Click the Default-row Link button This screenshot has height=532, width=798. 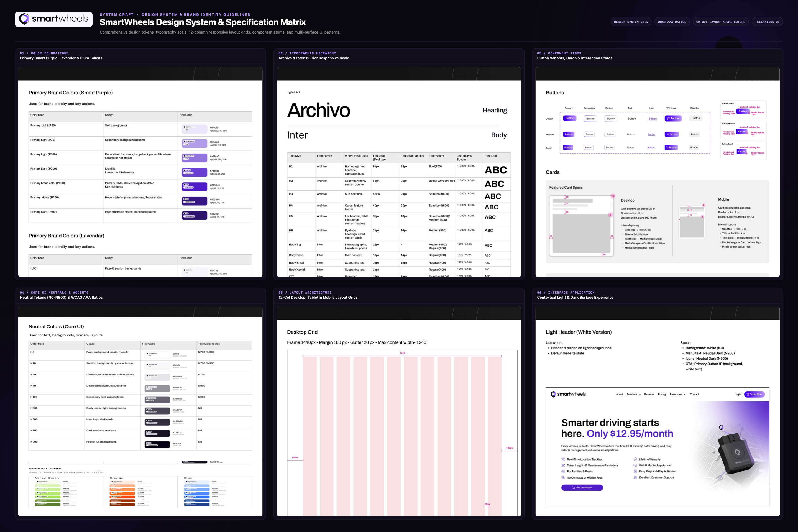pos(653,119)
